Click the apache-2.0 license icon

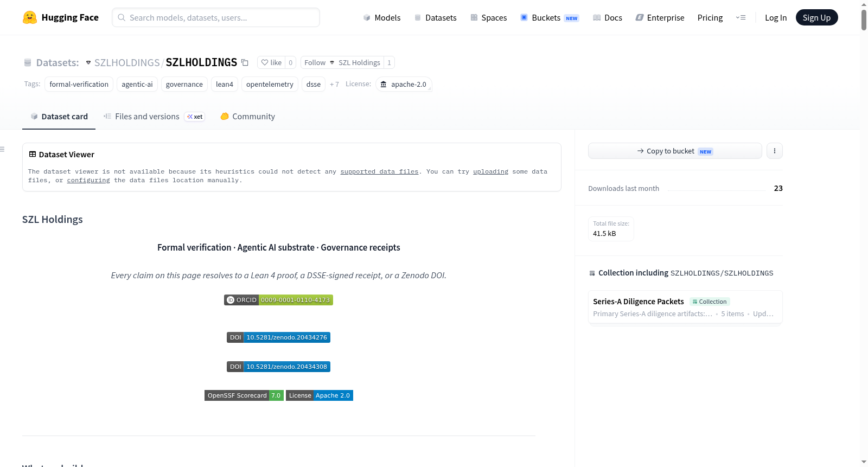tap(384, 84)
